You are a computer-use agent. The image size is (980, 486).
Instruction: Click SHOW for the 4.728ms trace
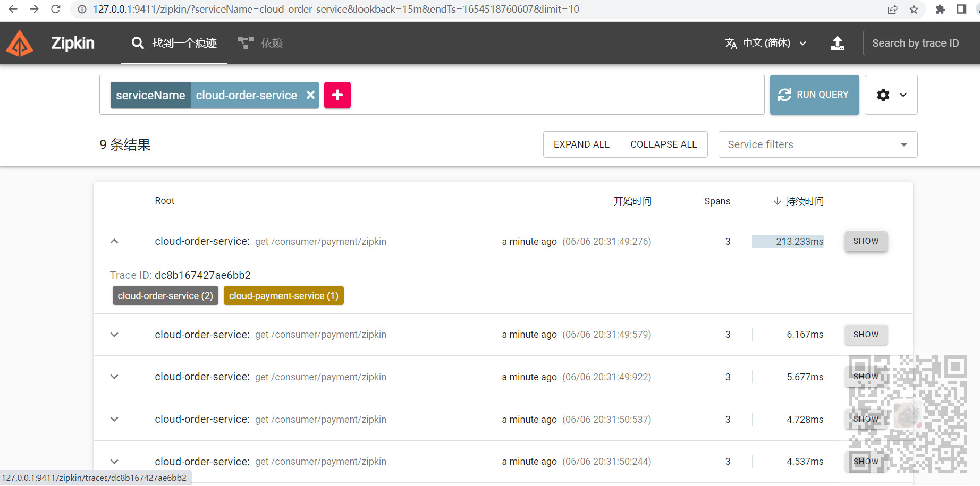[x=866, y=419]
